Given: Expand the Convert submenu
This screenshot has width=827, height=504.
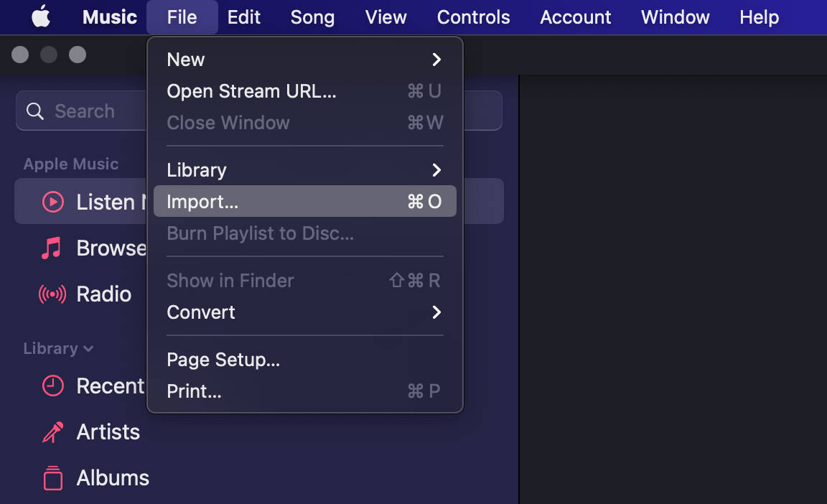Looking at the screenshot, I should point(305,312).
